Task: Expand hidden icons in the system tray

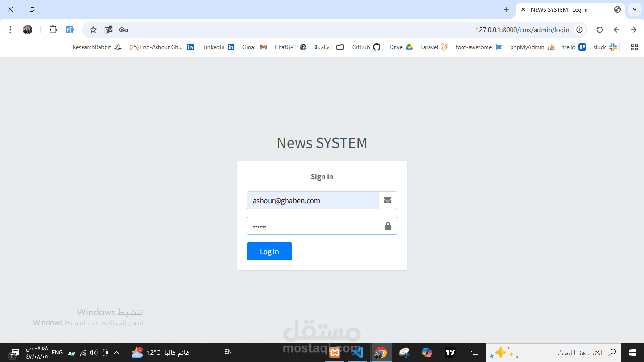Action: point(116,352)
